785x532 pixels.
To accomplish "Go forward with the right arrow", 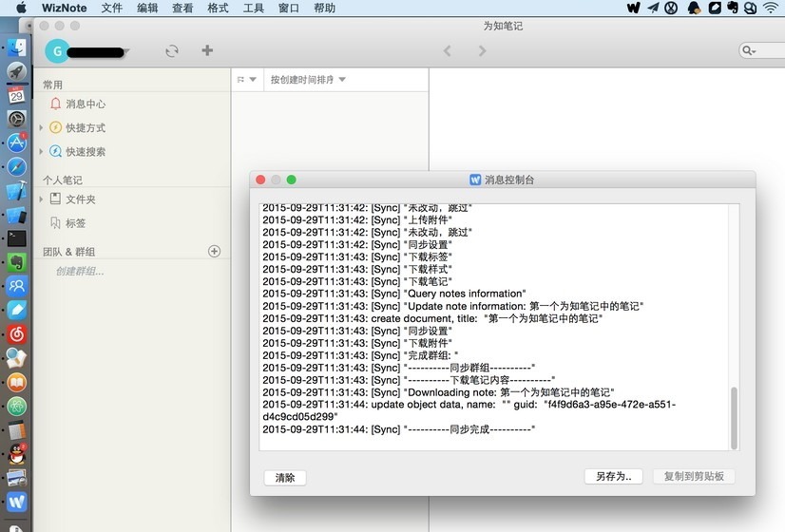I will pyautogui.click(x=482, y=50).
